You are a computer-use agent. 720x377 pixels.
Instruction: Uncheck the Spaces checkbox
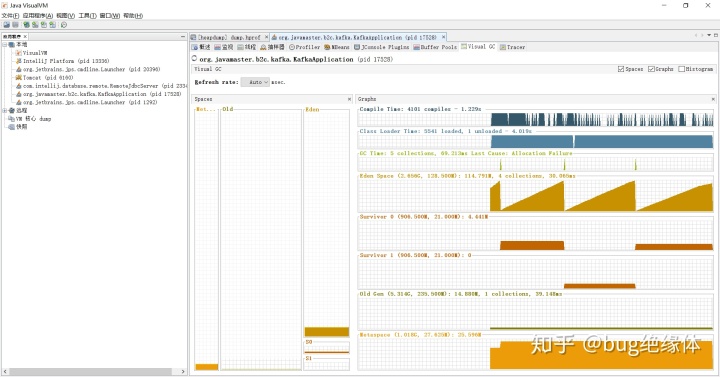click(x=621, y=69)
